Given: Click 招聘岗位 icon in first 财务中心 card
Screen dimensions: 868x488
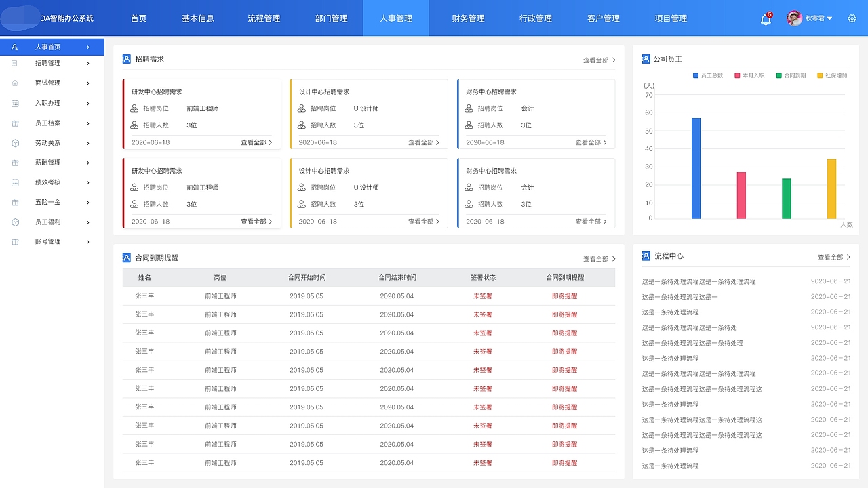Looking at the screenshot, I should coord(469,108).
